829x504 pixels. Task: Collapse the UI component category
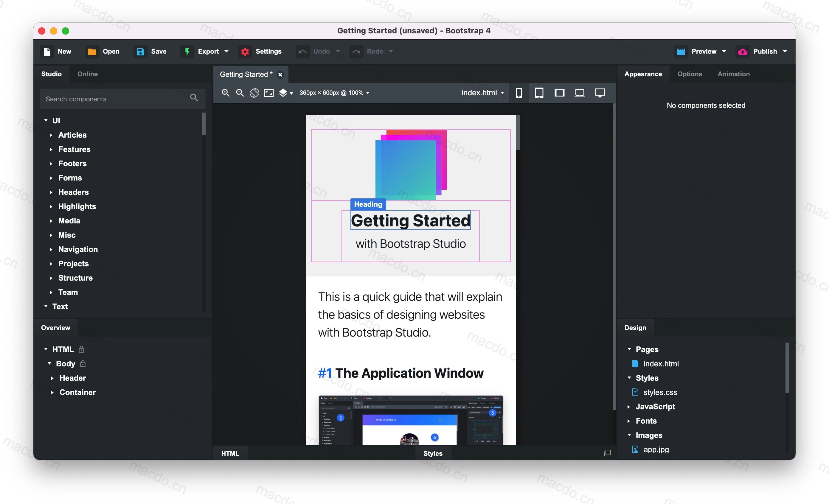pyautogui.click(x=46, y=120)
